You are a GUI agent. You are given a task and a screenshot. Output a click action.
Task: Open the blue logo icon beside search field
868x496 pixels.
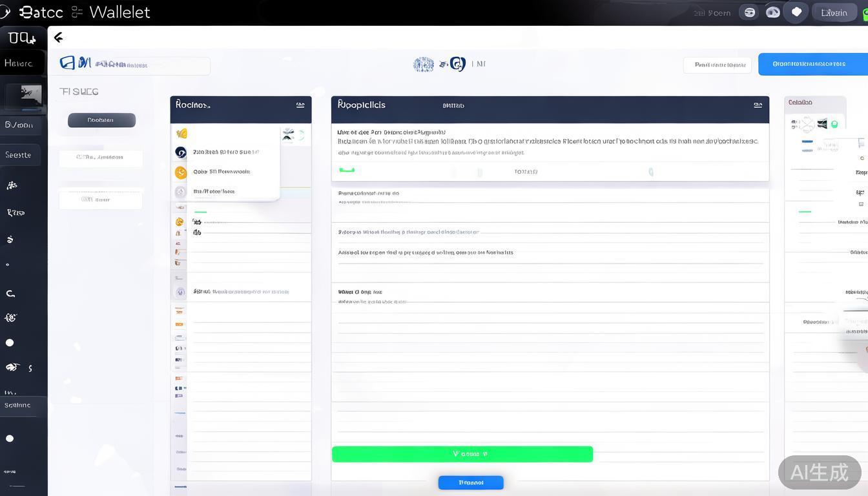[x=67, y=63]
